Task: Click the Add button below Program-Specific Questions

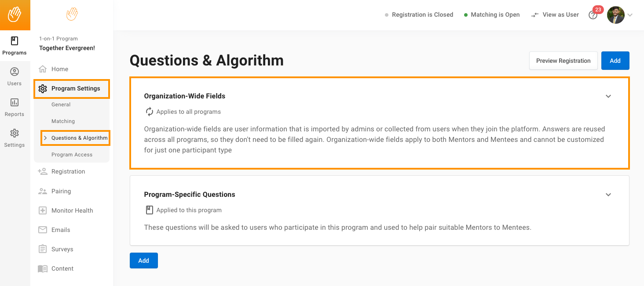Action: (143, 261)
